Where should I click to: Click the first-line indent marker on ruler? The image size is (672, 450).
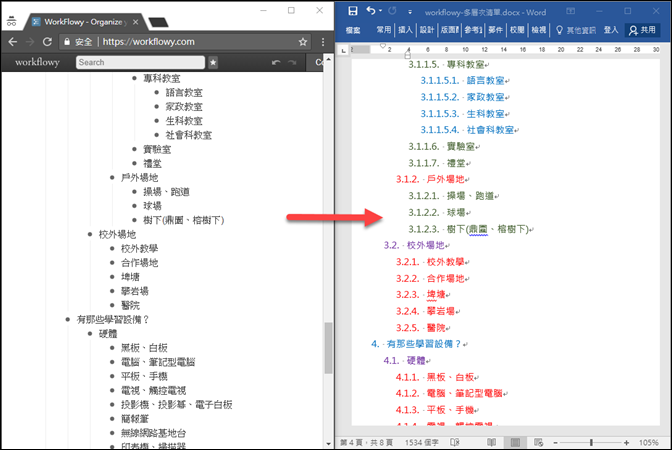383,46
